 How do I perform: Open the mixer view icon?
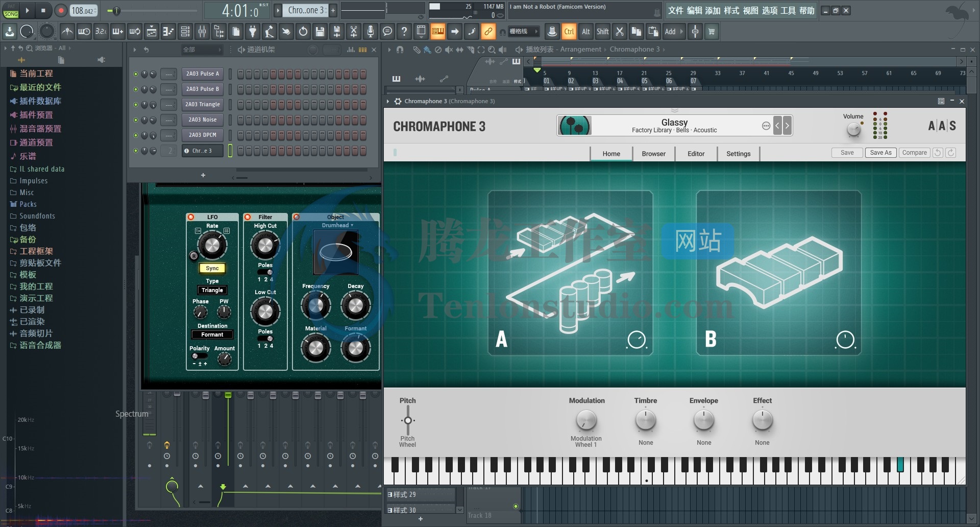coord(202,32)
